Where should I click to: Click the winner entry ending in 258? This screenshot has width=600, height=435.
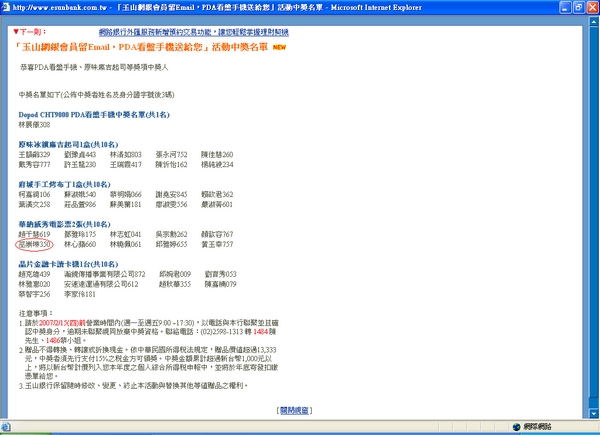[x=34, y=204]
